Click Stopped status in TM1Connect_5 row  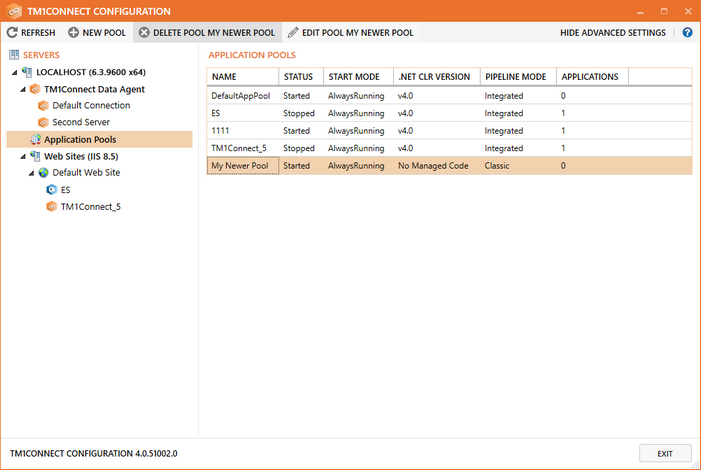(x=299, y=148)
